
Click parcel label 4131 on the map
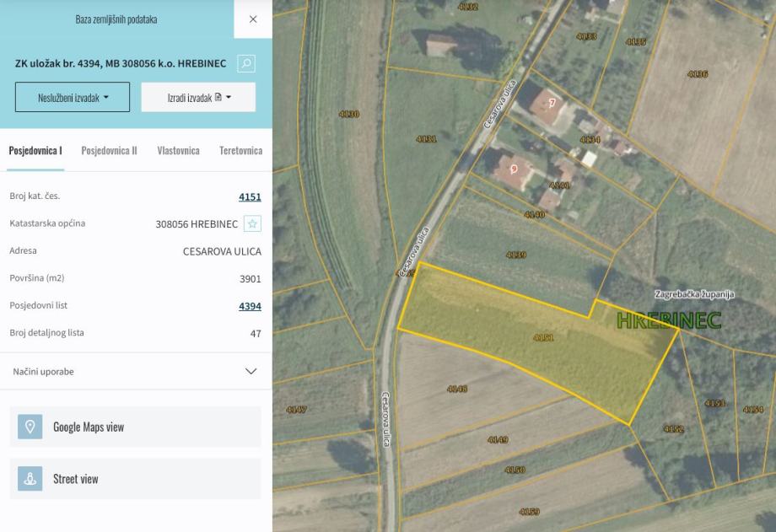tap(426, 139)
